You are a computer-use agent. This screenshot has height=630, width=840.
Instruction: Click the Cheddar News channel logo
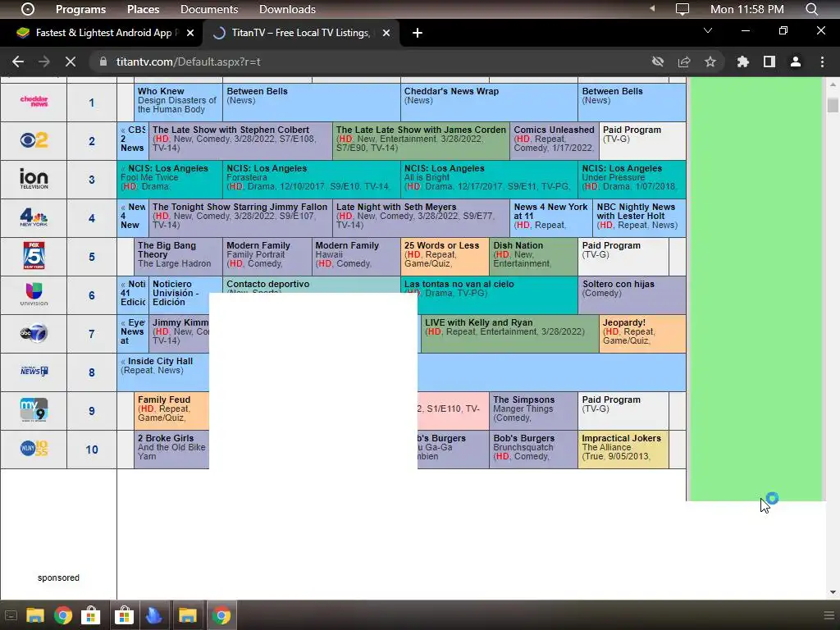pos(34,101)
